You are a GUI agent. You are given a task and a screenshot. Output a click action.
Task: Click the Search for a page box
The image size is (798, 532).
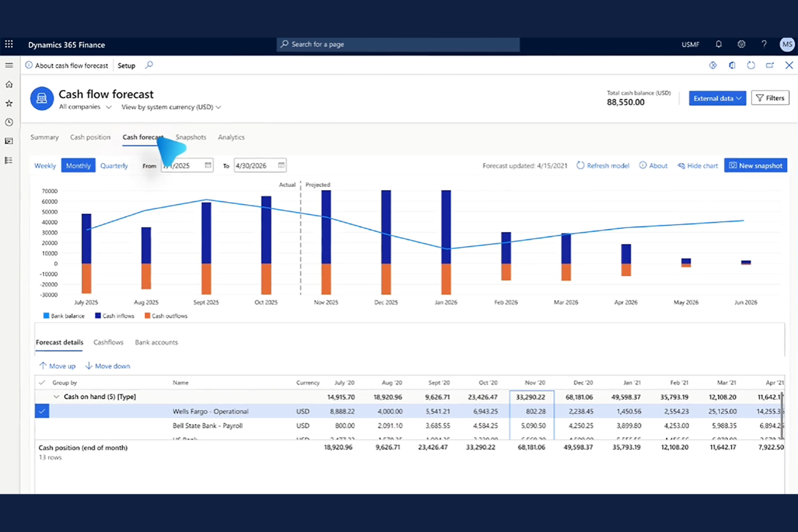click(x=398, y=44)
